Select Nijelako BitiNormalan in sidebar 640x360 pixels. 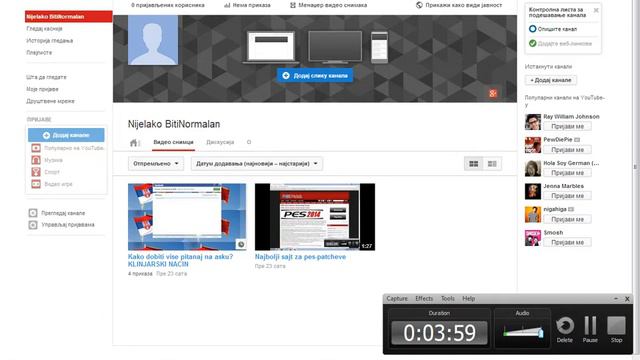(x=69, y=17)
